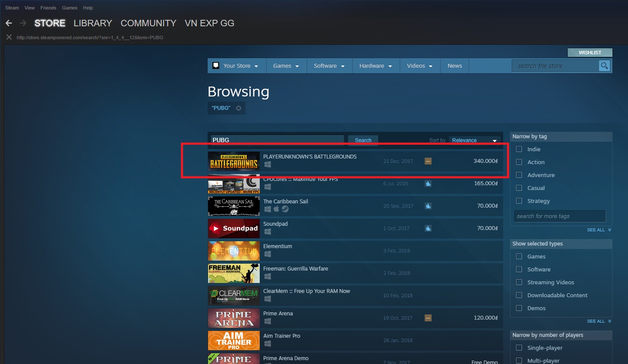Click the Windows icon under Prime Arena
Viewport: 628px width, 364px height.
point(267,321)
